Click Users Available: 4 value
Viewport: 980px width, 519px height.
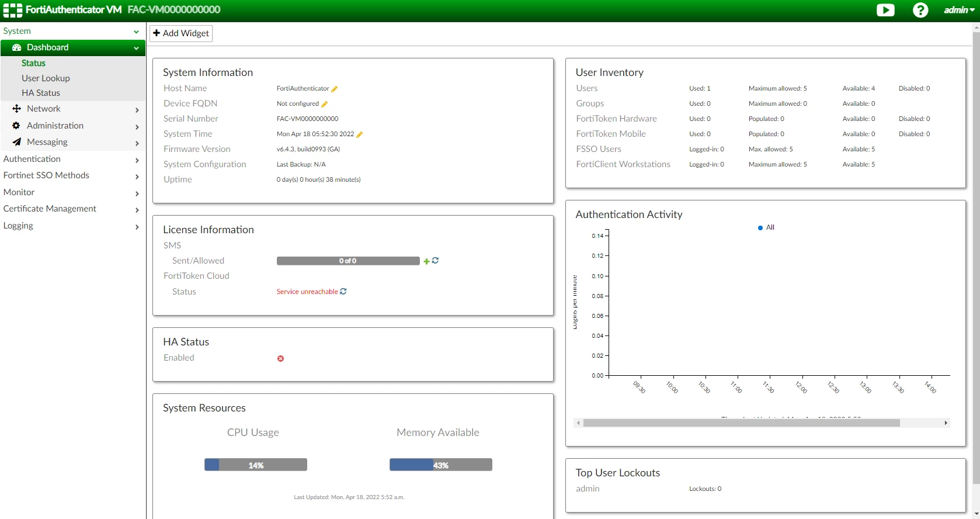(x=859, y=88)
